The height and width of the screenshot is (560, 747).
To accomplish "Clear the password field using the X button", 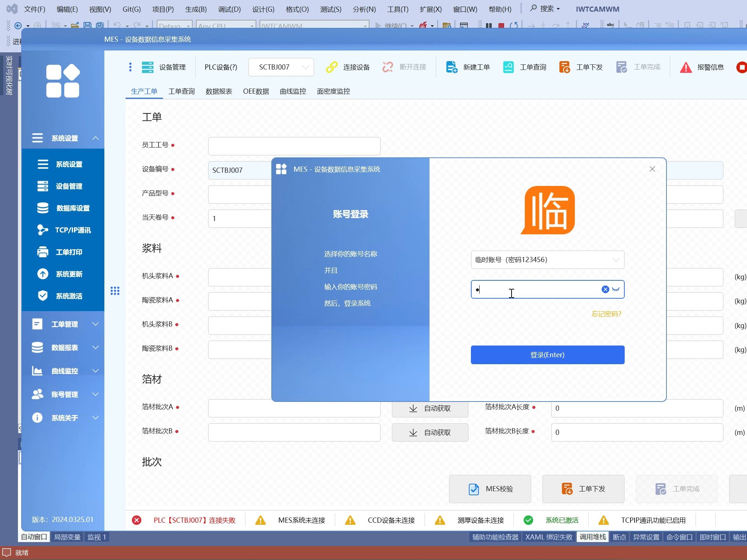I will (605, 289).
